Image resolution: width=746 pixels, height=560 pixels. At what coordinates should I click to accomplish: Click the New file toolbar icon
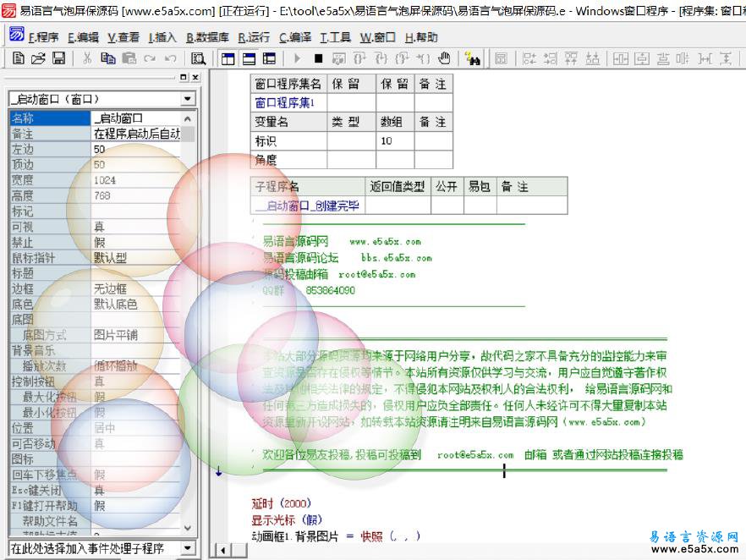(x=19, y=58)
